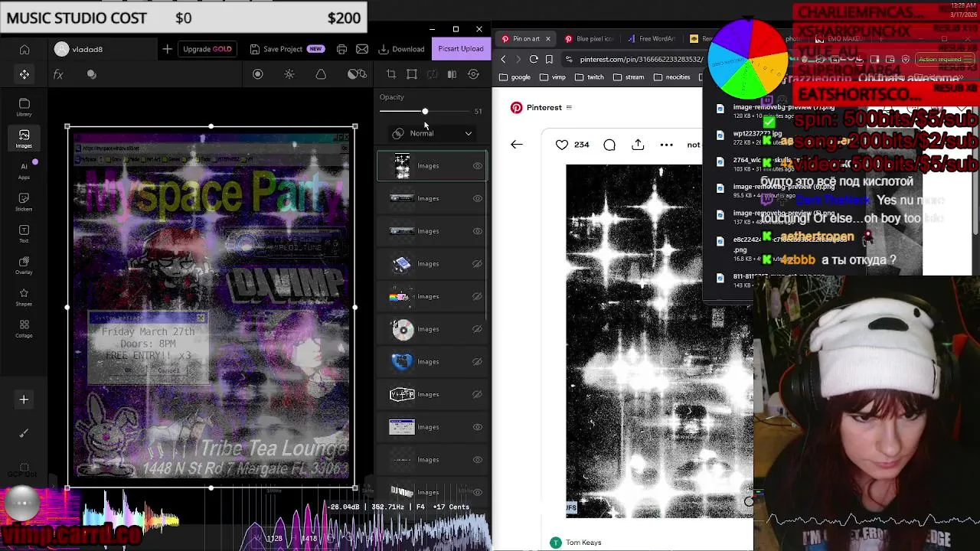Viewport: 980px width, 551px height.
Task: Click the circular dot tool icon
Action: click(x=258, y=74)
